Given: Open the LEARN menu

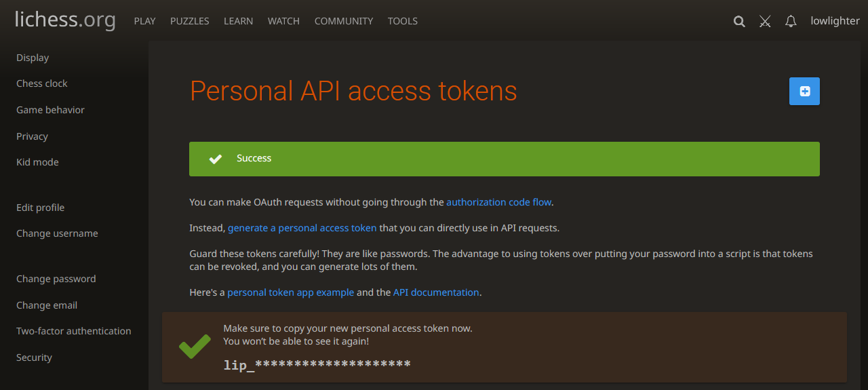Looking at the screenshot, I should (238, 21).
